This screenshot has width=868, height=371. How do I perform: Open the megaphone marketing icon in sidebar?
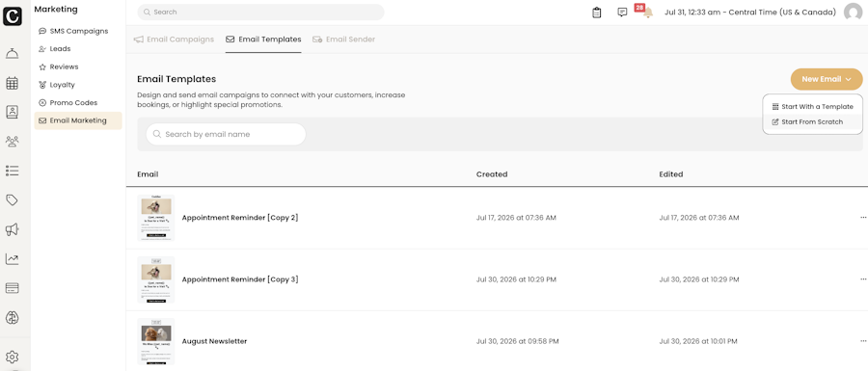[x=12, y=229]
